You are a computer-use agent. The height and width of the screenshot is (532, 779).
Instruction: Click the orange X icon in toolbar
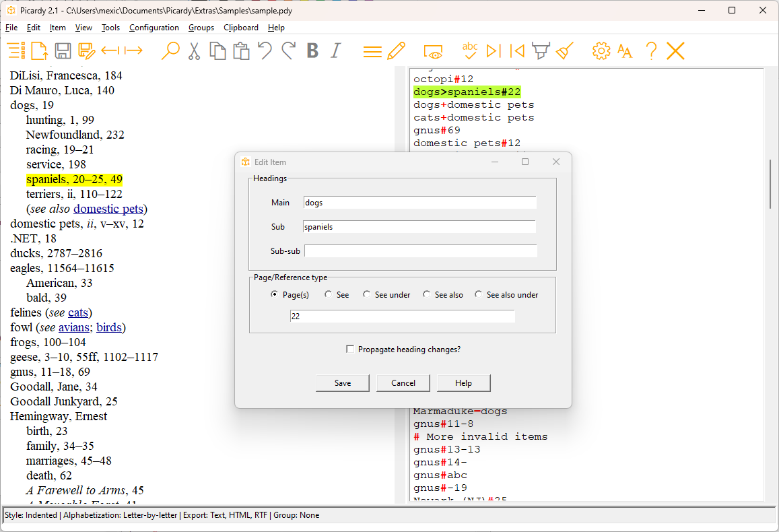click(676, 51)
